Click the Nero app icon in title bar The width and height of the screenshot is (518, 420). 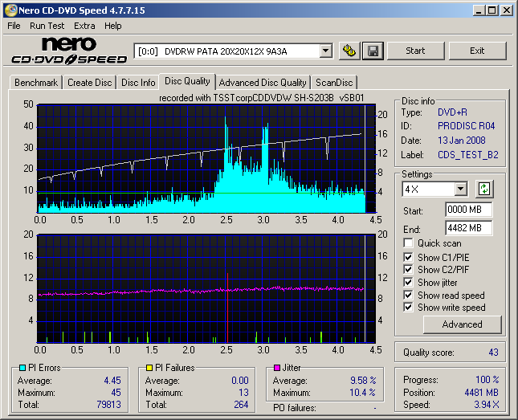11,10
